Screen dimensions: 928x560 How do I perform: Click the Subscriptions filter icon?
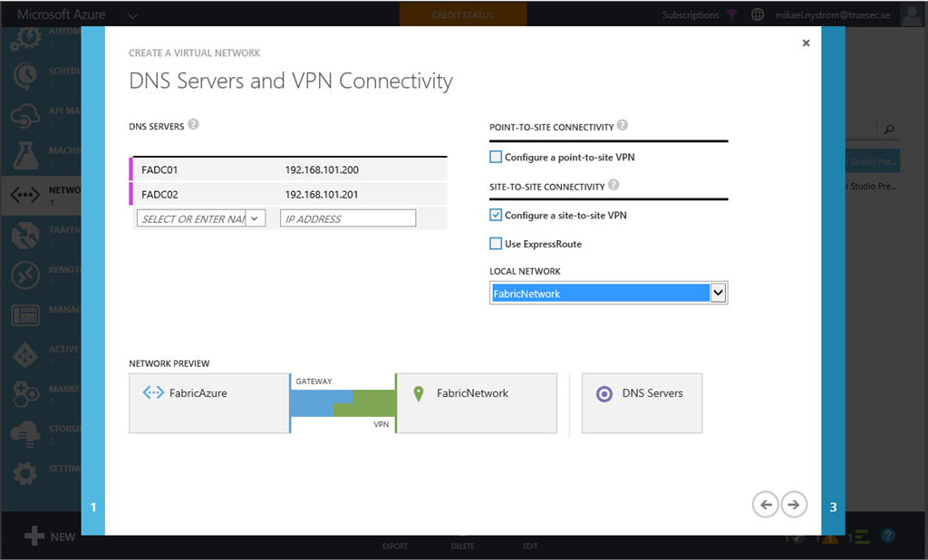pyautogui.click(x=730, y=14)
